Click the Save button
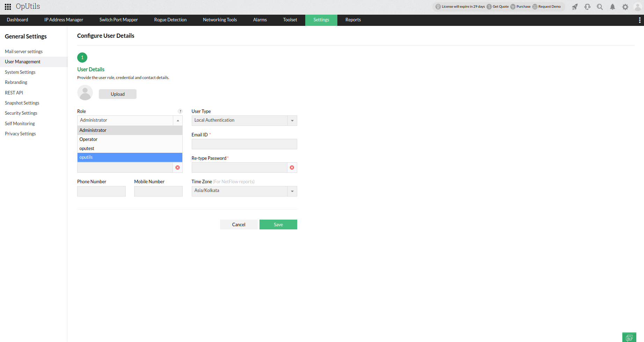The width and height of the screenshot is (644, 342). 278,225
